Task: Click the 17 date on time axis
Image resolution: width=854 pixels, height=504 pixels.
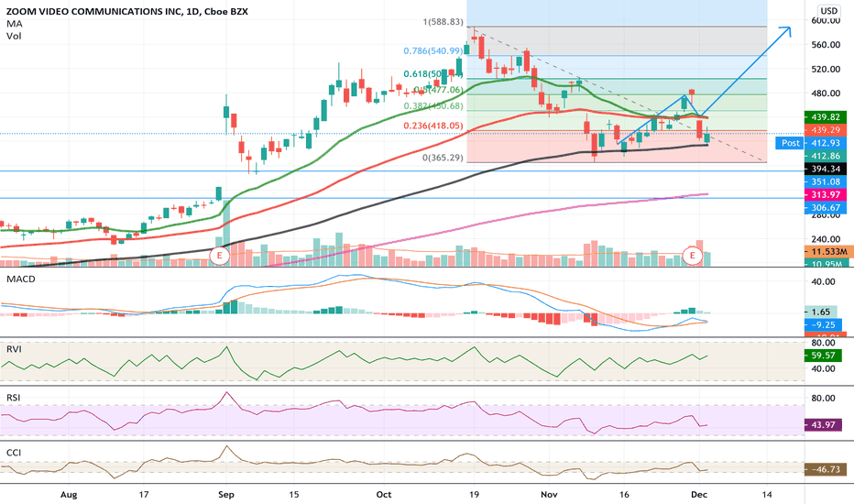Action: (143, 495)
